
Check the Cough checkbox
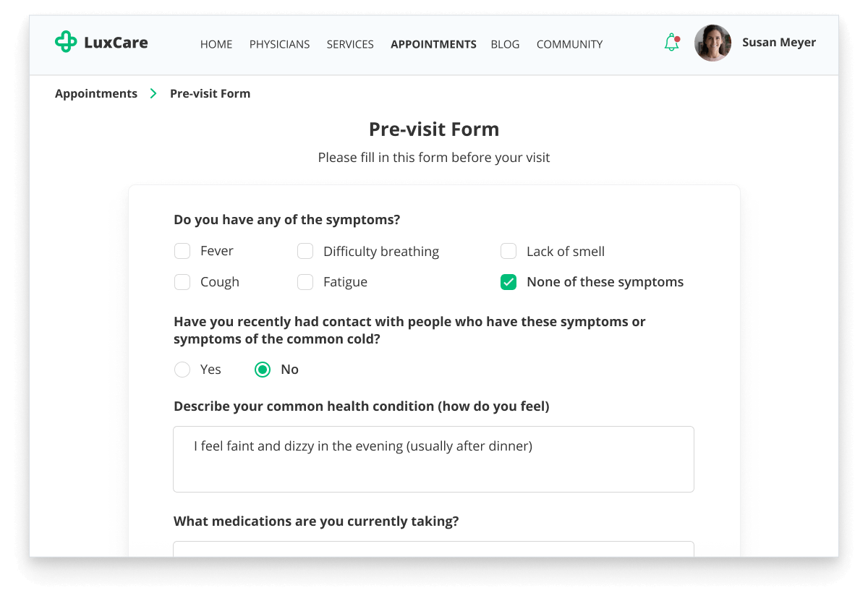point(182,282)
